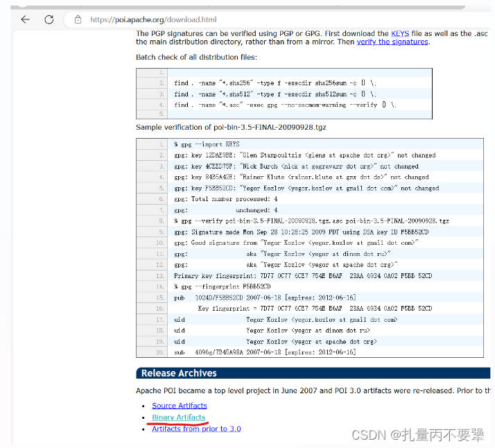Open 'Artifacts from prior to 3.0' link

tap(196, 429)
